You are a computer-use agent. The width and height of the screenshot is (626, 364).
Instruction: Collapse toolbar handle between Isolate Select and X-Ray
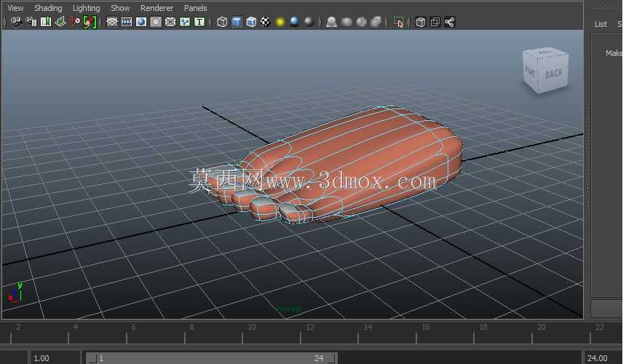(409, 22)
